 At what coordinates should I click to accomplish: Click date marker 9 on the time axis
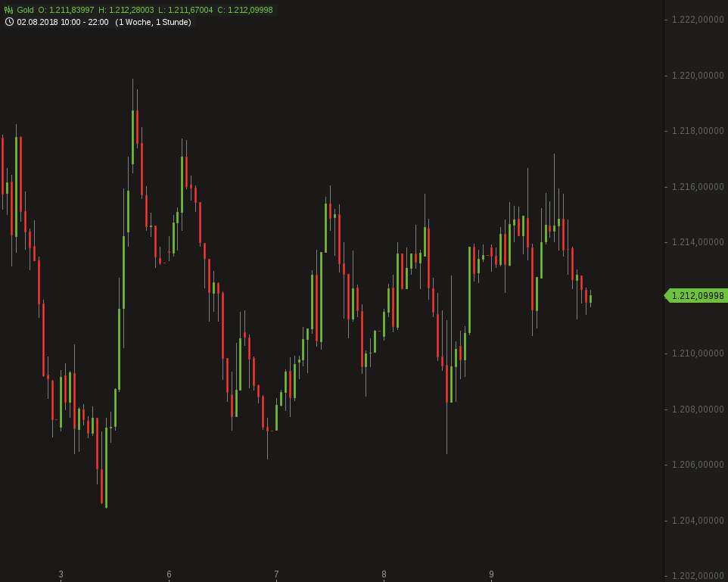click(x=491, y=574)
